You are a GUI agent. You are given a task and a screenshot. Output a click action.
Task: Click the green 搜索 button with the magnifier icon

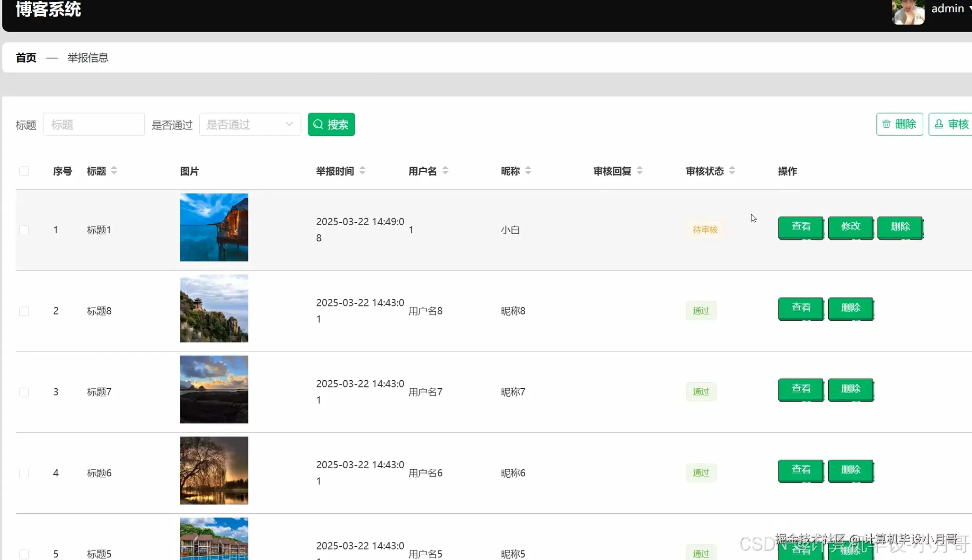click(331, 124)
